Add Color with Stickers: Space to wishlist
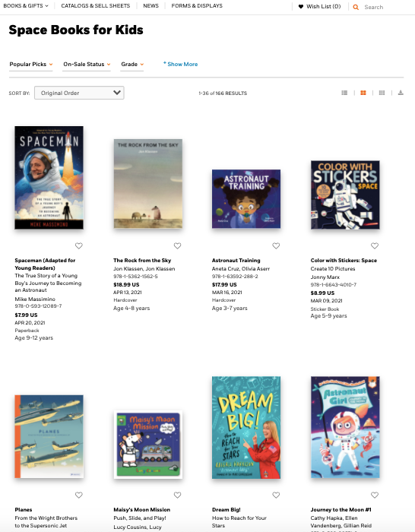Screen dimensions: 415x532 coord(375,245)
